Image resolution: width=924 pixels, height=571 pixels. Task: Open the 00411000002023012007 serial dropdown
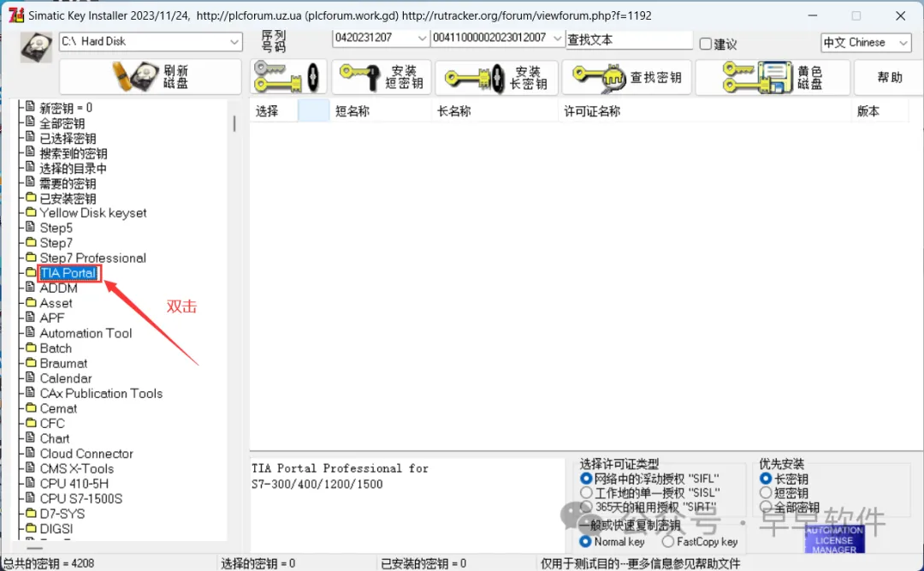(x=497, y=38)
